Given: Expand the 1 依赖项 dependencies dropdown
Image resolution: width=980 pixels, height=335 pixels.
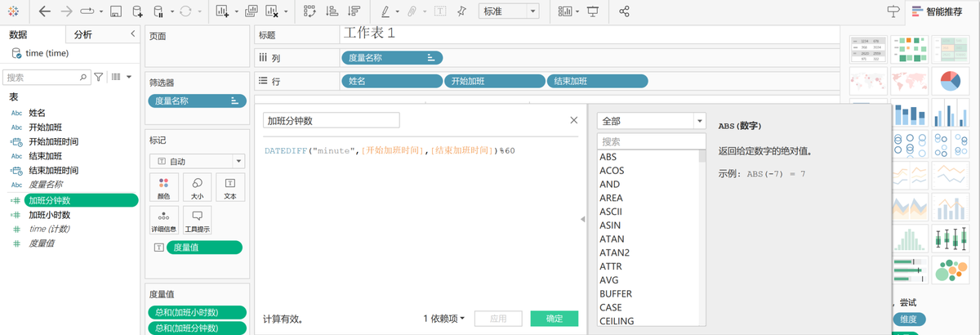Looking at the screenshot, I should tap(443, 319).
